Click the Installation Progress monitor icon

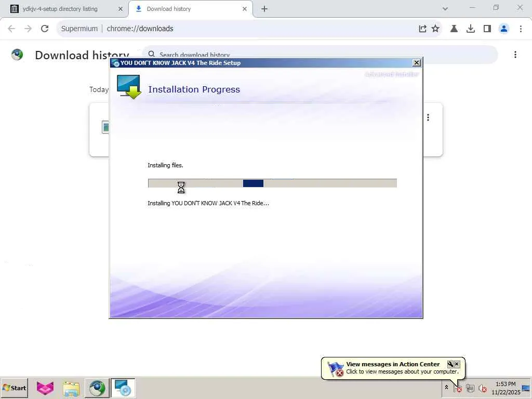point(129,87)
